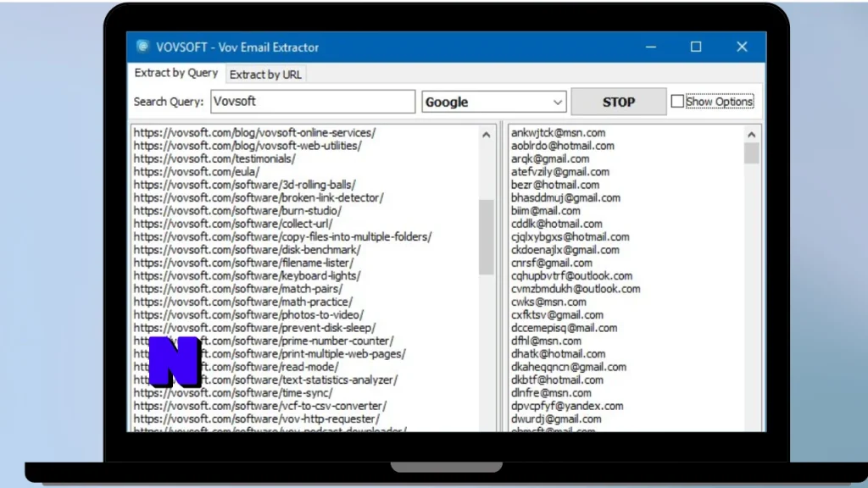Select the burn-studio URL
This screenshot has height=488, width=868.
coord(237,211)
